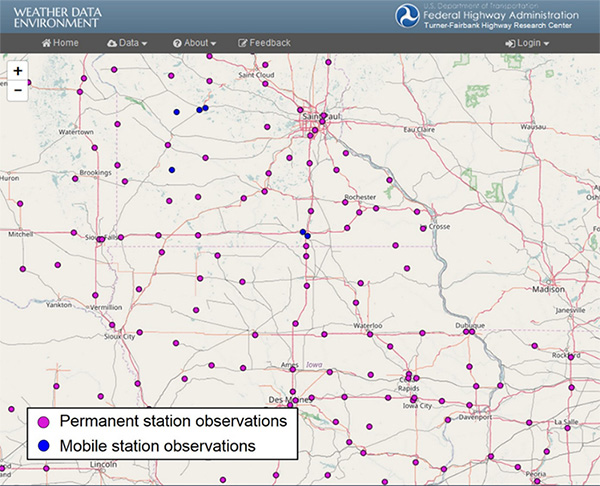Viewport: 600px width, 486px height.
Task: Click the magenta permanent station legend swatch
Action: (x=44, y=421)
